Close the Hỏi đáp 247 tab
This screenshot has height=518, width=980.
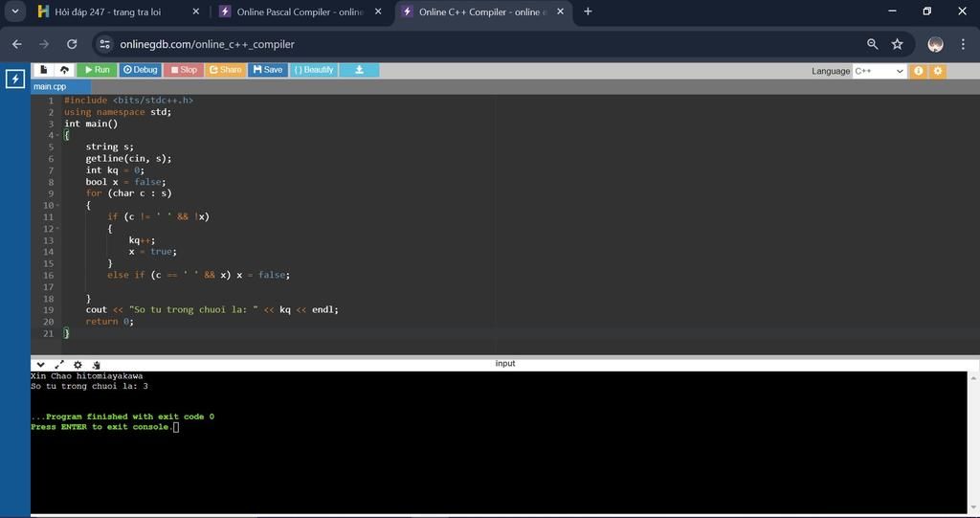[195, 11]
